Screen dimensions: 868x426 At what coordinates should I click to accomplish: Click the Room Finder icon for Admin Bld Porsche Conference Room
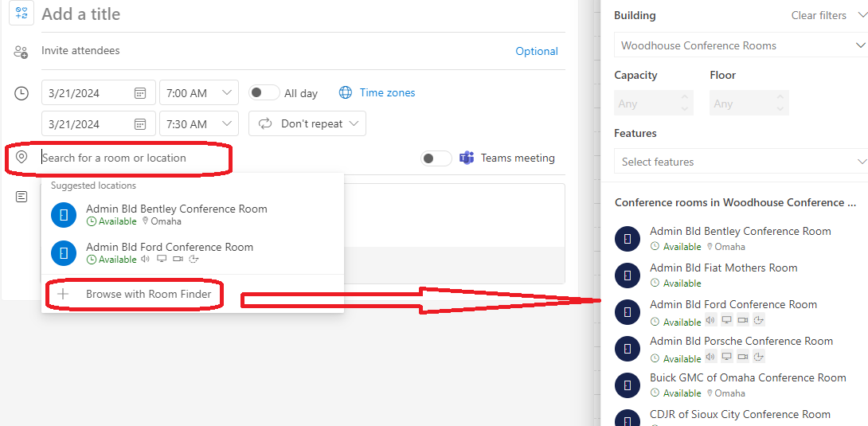coord(628,349)
